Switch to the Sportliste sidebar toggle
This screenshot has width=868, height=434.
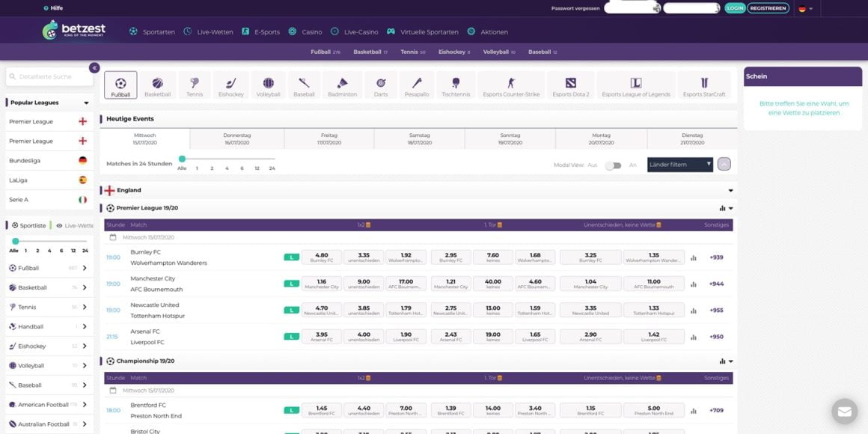click(28, 226)
